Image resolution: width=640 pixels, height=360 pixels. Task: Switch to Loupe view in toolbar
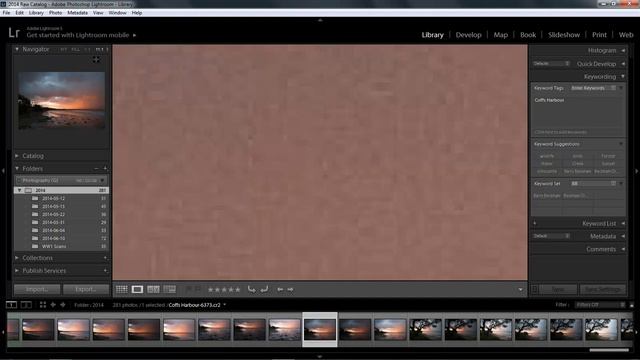click(x=137, y=289)
